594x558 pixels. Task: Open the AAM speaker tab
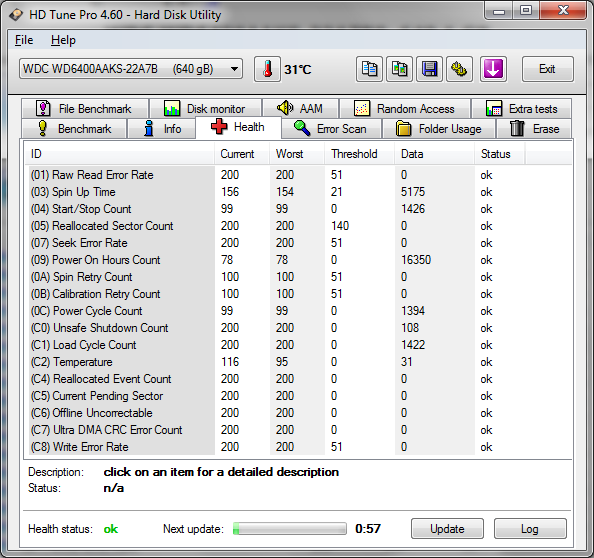coord(300,109)
